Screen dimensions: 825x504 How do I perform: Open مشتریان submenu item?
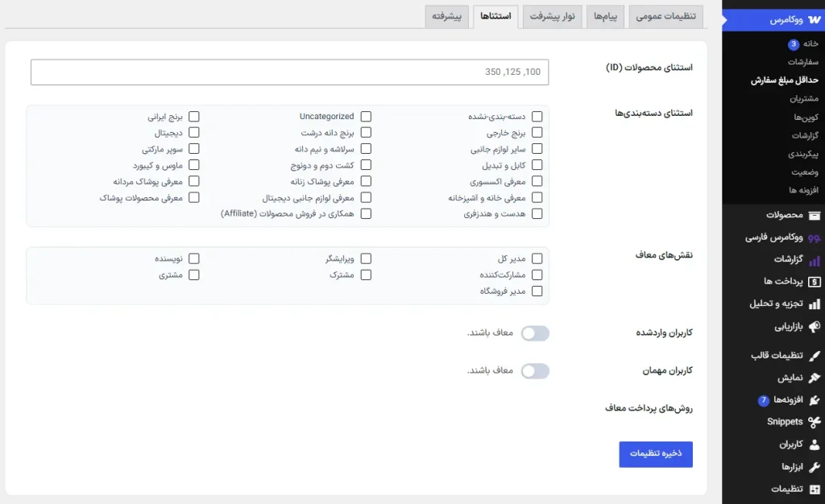[804, 98]
